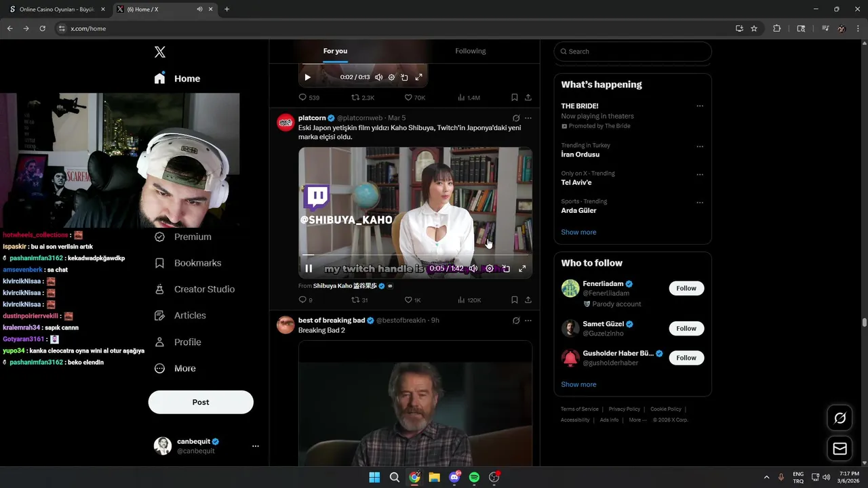Image resolution: width=868 pixels, height=488 pixels.
Task: Open the floating Grok button
Action: click(x=840, y=418)
